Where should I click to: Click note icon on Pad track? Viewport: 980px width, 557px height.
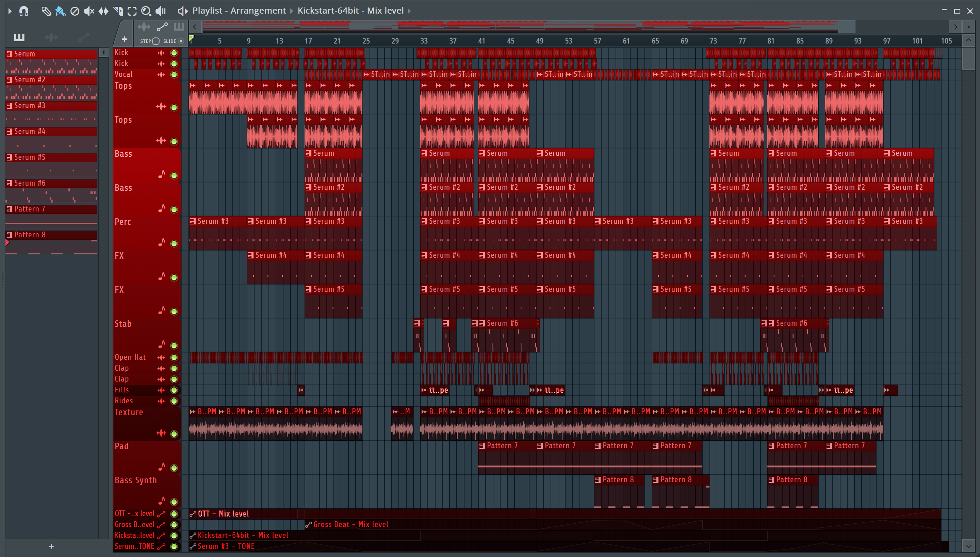click(x=162, y=466)
